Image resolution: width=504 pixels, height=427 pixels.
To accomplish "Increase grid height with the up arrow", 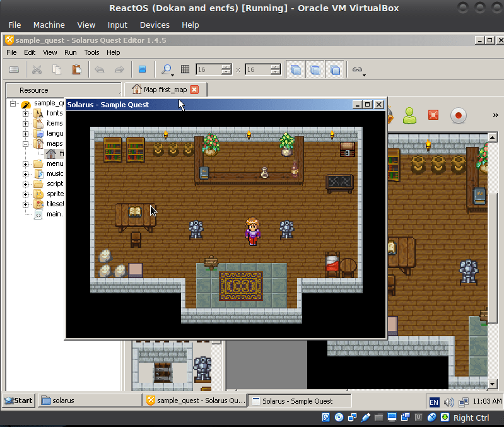I will pyautogui.click(x=276, y=67).
